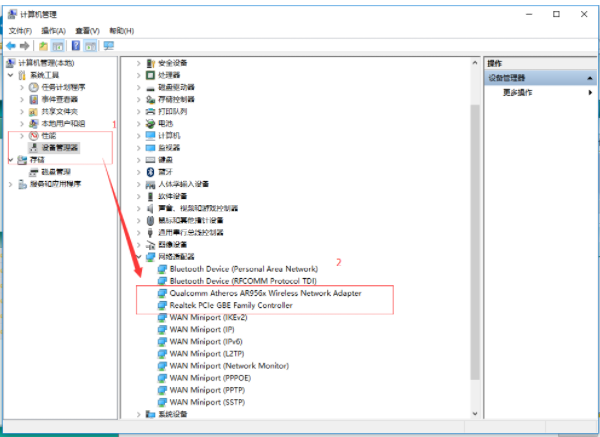Collapse the 网络适配器 category
Viewport: 600px width, 437px height.
(x=138, y=257)
